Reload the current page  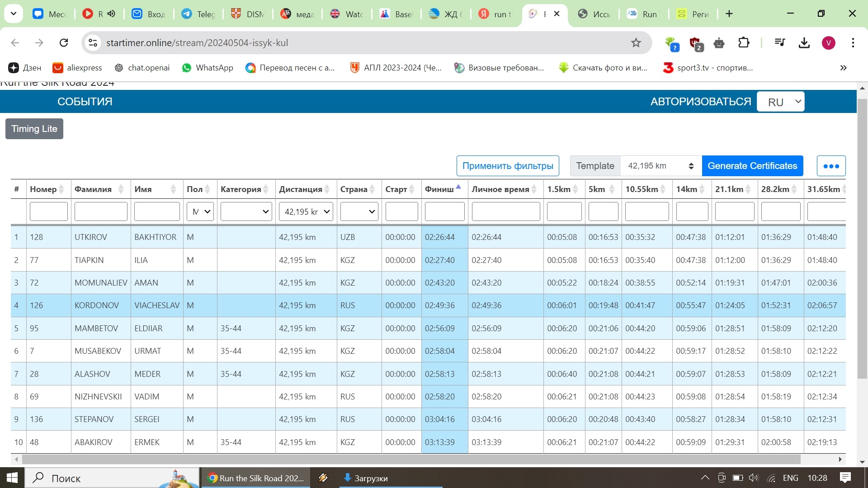click(x=64, y=43)
